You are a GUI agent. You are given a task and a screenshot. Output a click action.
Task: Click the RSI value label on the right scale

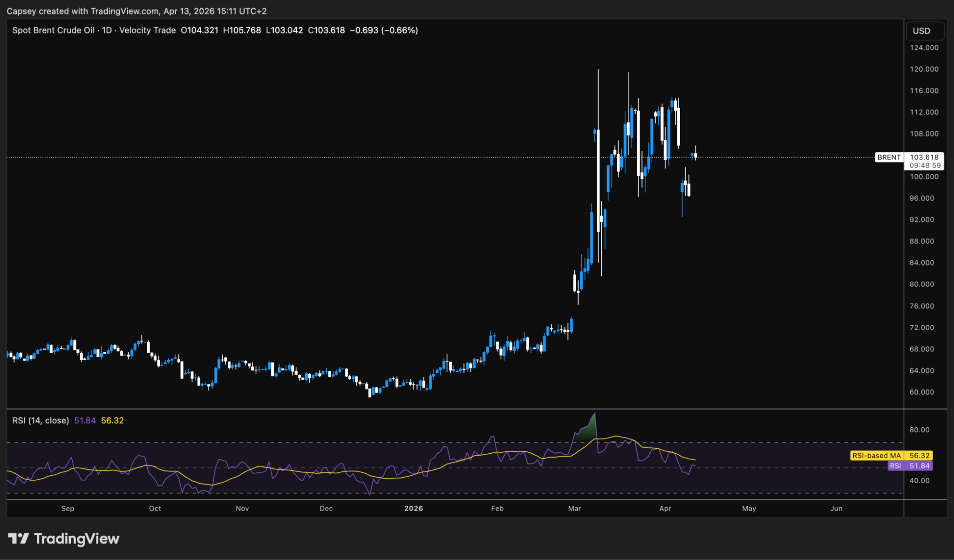point(910,466)
